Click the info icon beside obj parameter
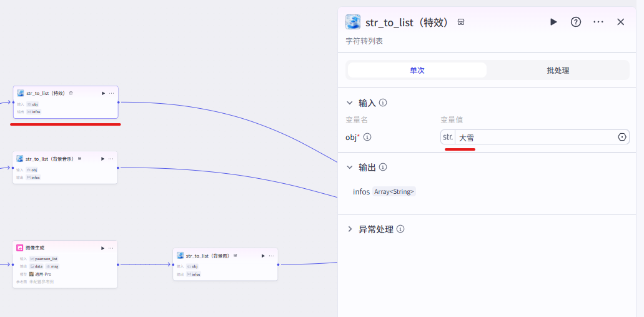Image resolution: width=644 pixels, height=317 pixels. tap(367, 137)
